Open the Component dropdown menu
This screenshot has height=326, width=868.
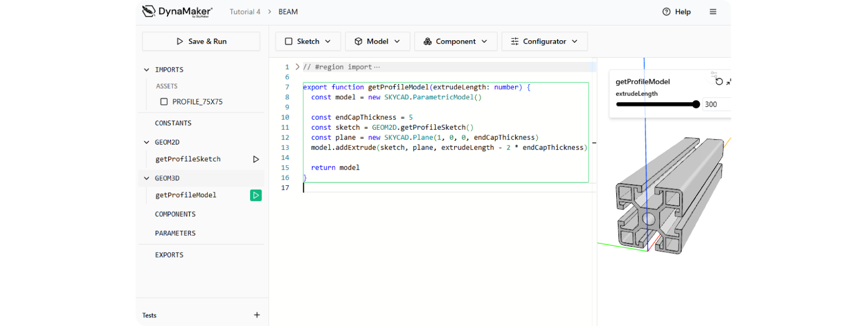pos(455,41)
